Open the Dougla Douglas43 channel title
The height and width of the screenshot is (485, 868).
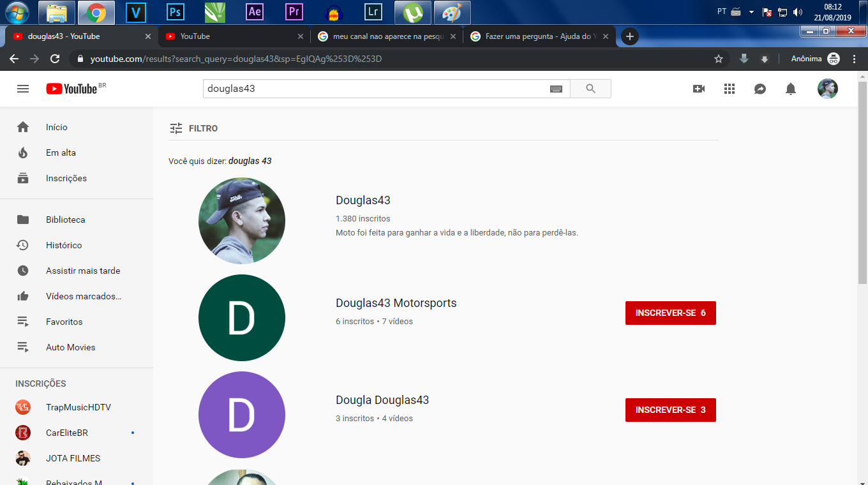(382, 400)
